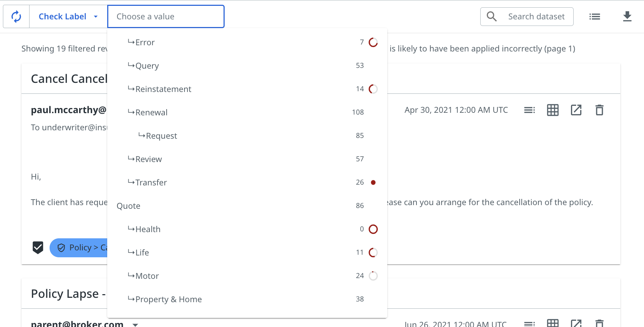The height and width of the screenshot is (327, 644).
Task: Click the Choose a value combo box
Action: pos(166,16)
